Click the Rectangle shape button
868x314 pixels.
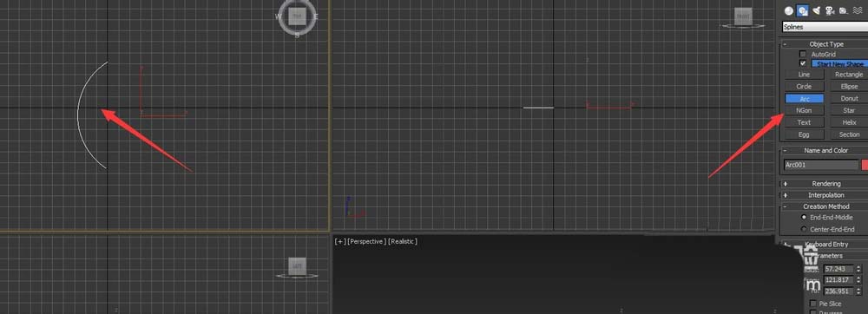tap(848, 74)
